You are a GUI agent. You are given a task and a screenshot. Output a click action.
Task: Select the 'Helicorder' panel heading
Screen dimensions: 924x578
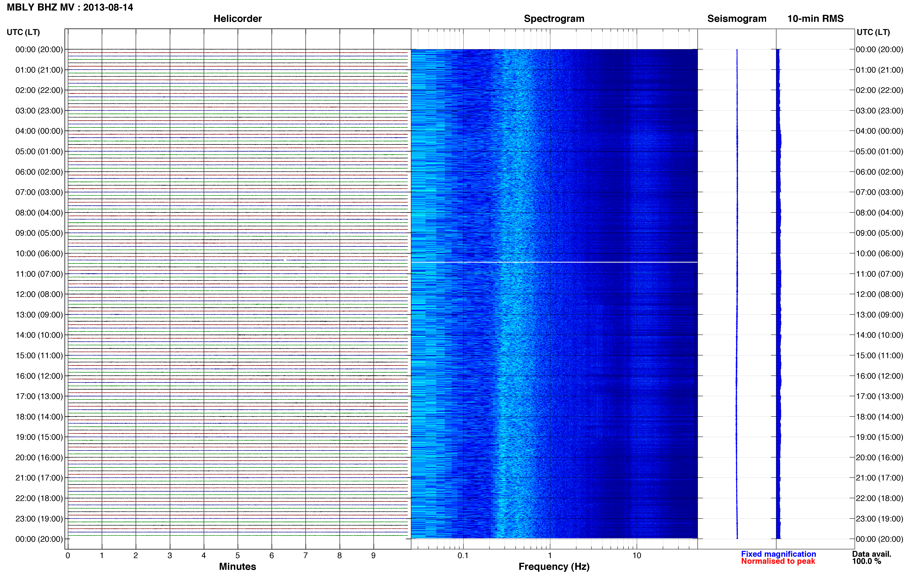pyautogui.click(x=238, y=19)
